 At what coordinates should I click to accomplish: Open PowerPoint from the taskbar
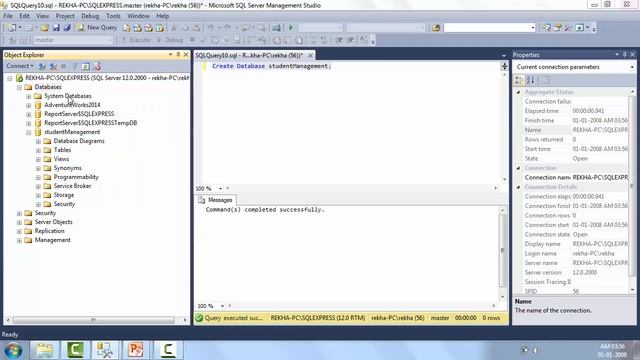(x=136, y=350)
